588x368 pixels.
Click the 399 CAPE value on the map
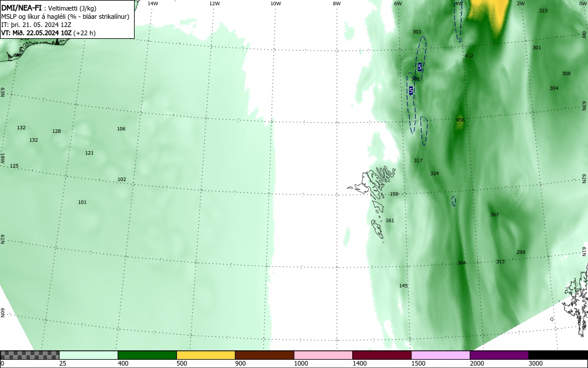tap(415, 79)
